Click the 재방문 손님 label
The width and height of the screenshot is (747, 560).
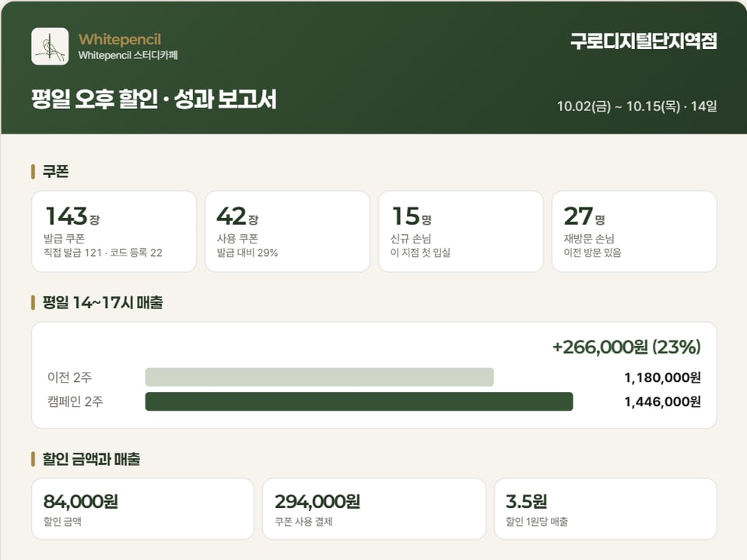click(x=589, y=238)
